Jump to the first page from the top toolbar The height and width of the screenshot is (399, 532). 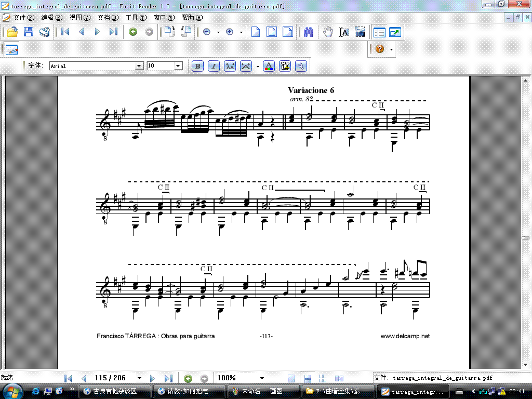click(65, 32)
